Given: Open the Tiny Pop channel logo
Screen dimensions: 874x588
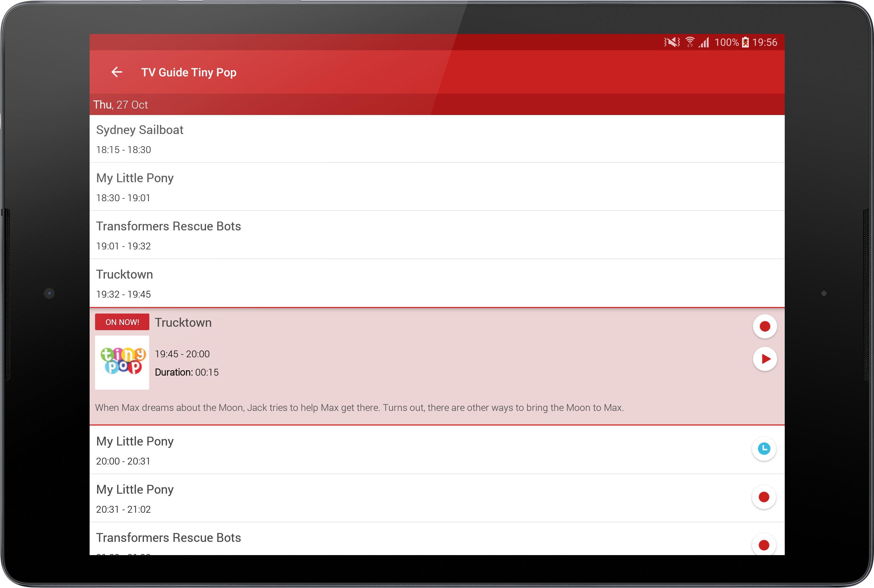Looking at the screenshot, I should pyautogui.click(x=122, y=362).
